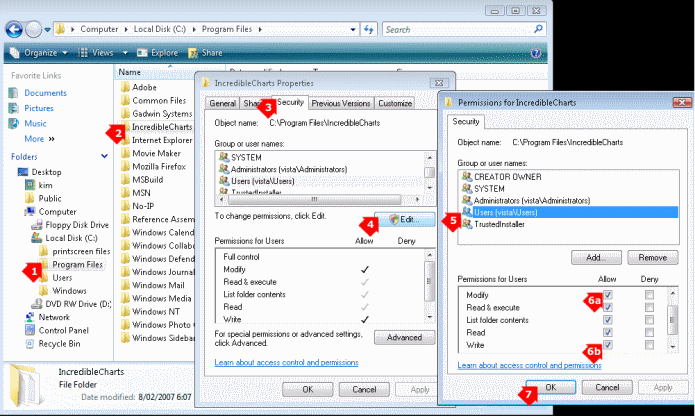Click the vertical scrollbar of Permissions list in Properties
Image resolution: width=695 pixels, height=416 pixels.
point(429,286)
